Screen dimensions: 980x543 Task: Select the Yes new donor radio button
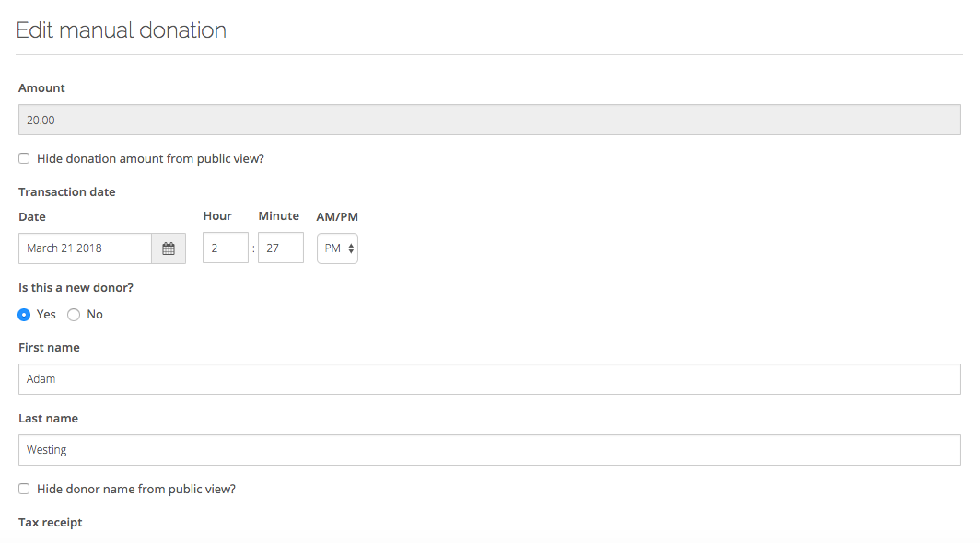tap(25, 315)
